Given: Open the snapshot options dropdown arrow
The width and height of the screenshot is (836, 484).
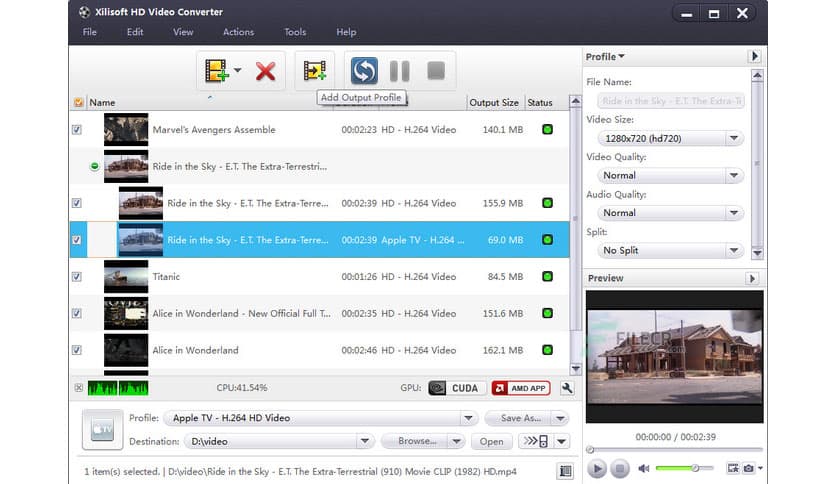Looking at the screenshot, I should pos(760,468).
